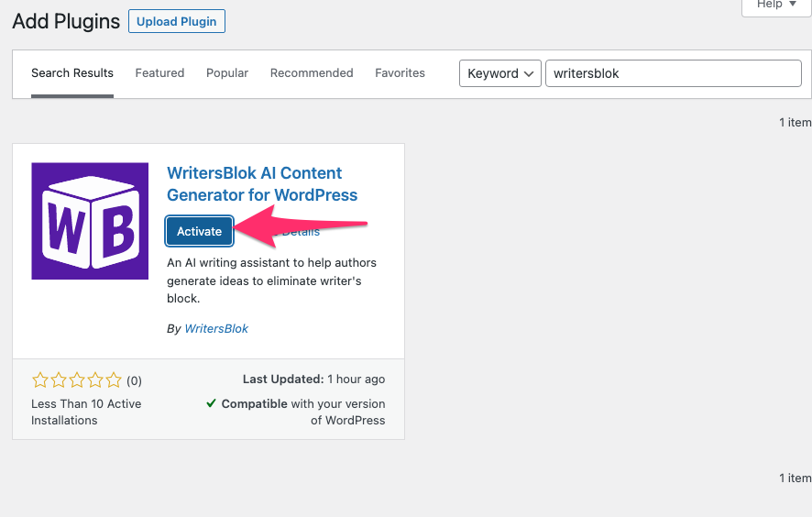This screenshot has width=812, height=517.
Task: Click the rating count '(0)'
Action: tap(134, 380)
